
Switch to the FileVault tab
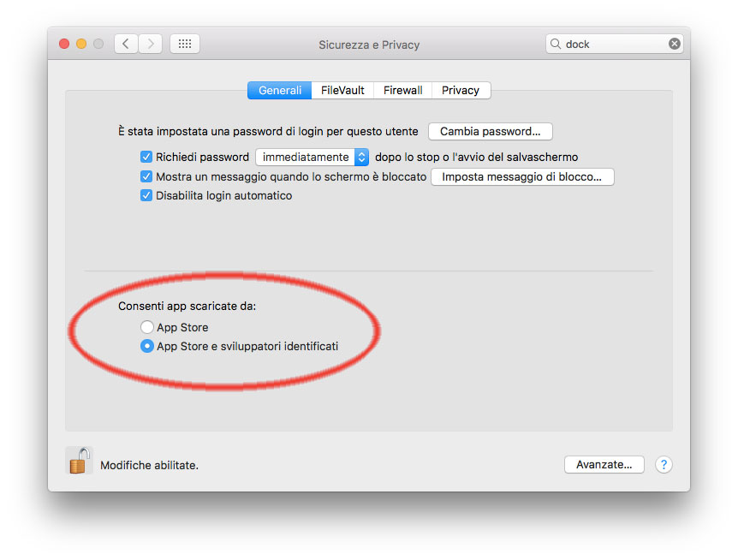[x=342, y=90]
